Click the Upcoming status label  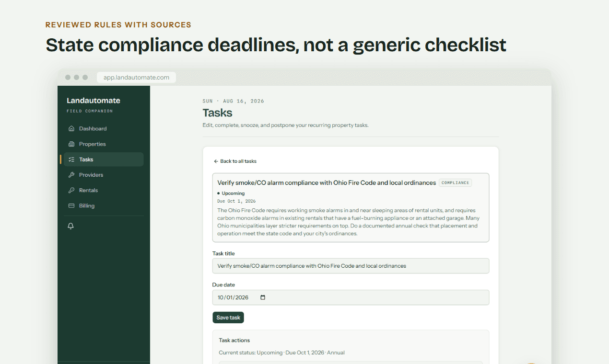(233, 193)
